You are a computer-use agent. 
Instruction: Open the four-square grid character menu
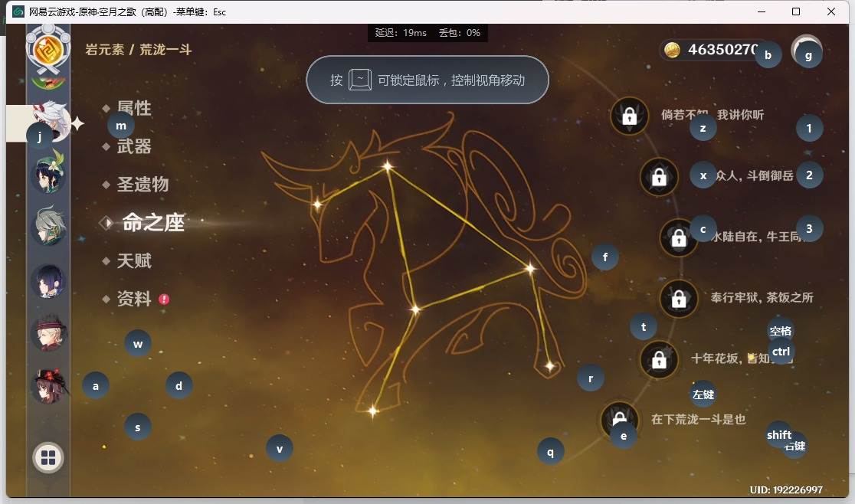[48, 458]
